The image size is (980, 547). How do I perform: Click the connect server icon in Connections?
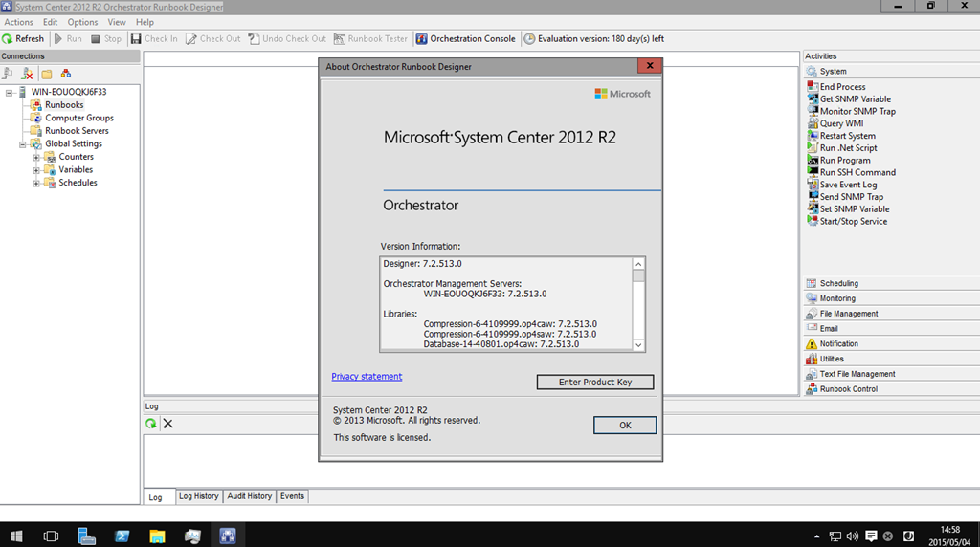click(x=8, y=74)
